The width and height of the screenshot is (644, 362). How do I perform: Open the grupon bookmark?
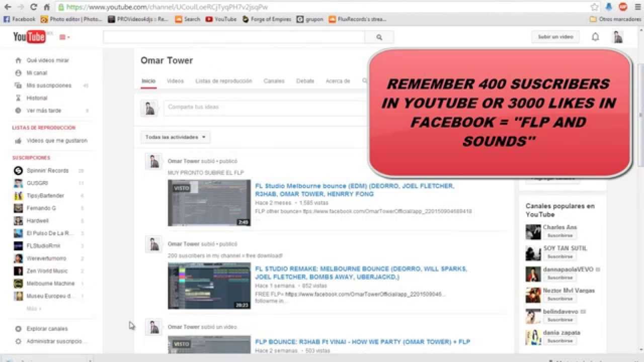pos(310,19)
